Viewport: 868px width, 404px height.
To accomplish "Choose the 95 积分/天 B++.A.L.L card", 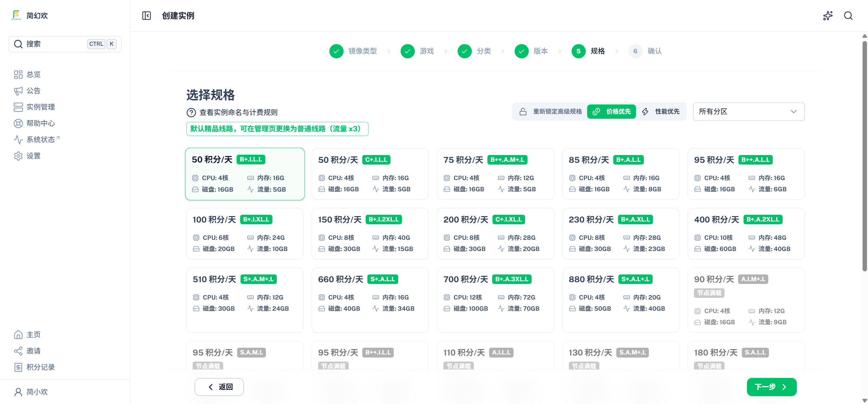I will 746,174.
